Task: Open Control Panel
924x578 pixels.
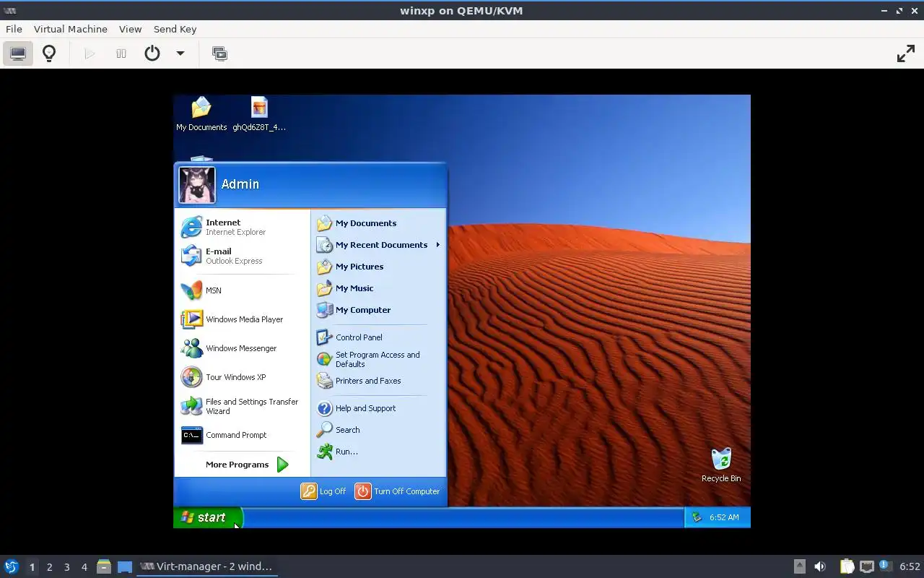Action: point(378,337)
